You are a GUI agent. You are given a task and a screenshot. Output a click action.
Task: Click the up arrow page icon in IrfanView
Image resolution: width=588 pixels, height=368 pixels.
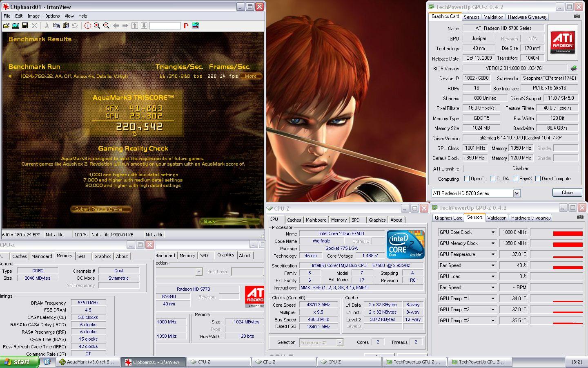pos(135,25)
